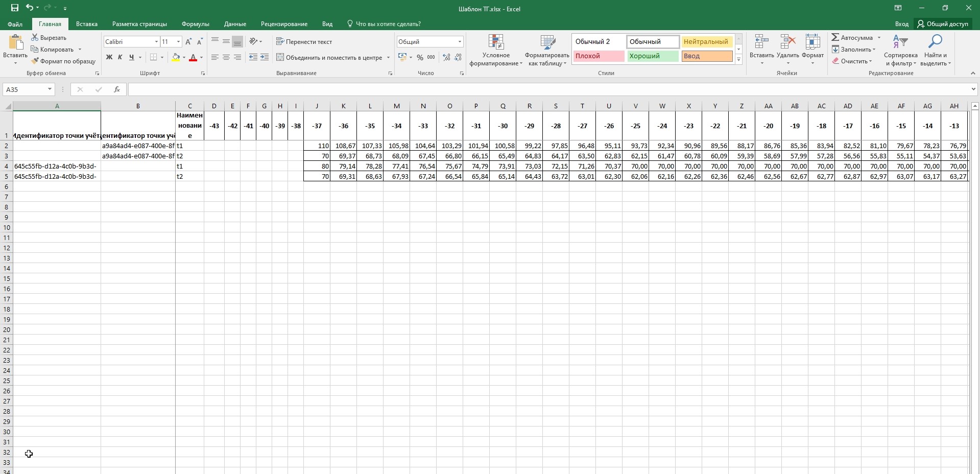This screenshot has height=474, width=980.
Task: Click the Save icon in the title bar
Action: 14,8
